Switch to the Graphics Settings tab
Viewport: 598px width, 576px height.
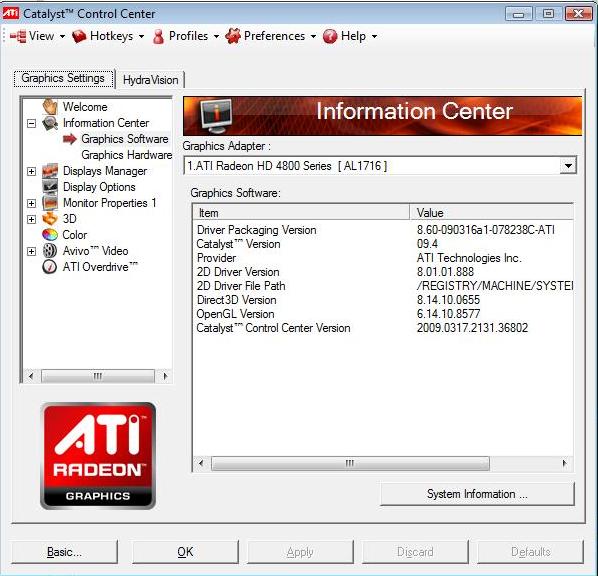(63, 78)
